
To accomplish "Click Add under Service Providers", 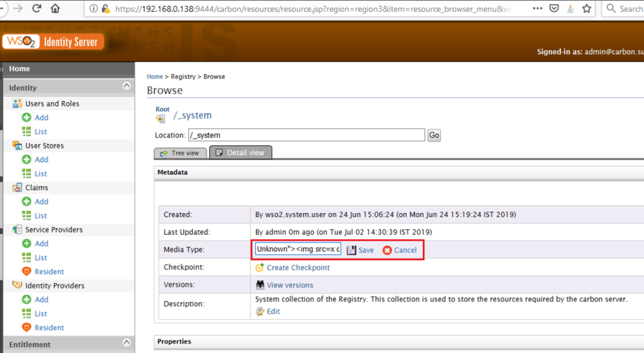I will click(x=41, y=243).
